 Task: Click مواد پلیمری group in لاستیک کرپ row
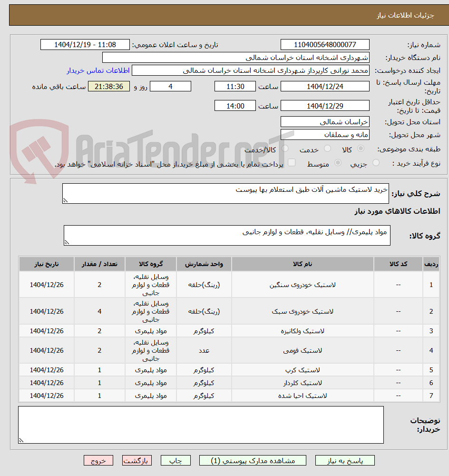(x=151, y=370)
